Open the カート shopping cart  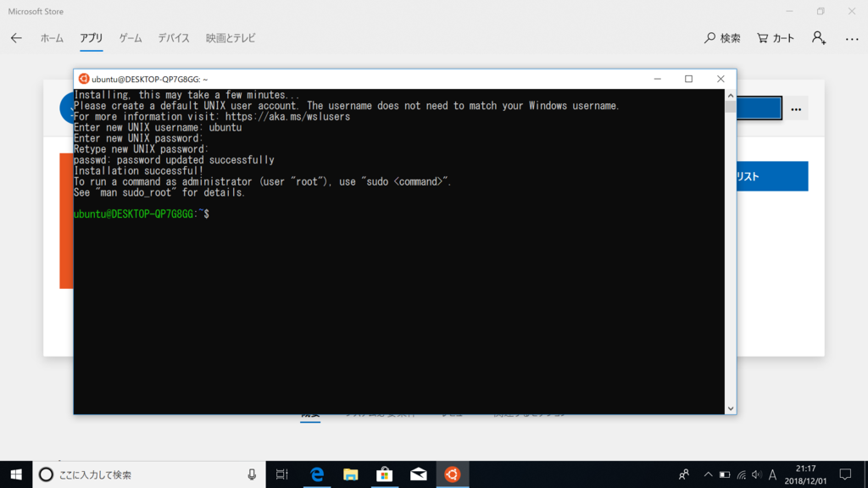(x=776, y=38)
